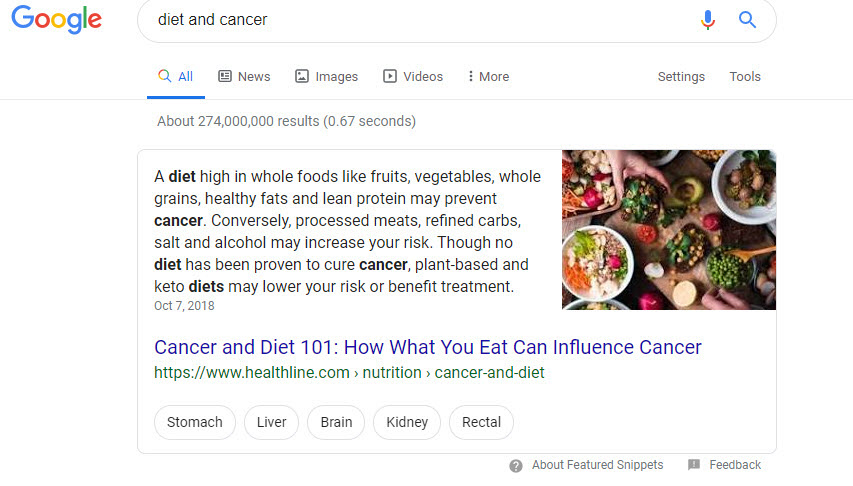
Task: Click the Google logo
Action: click(57, 19)
